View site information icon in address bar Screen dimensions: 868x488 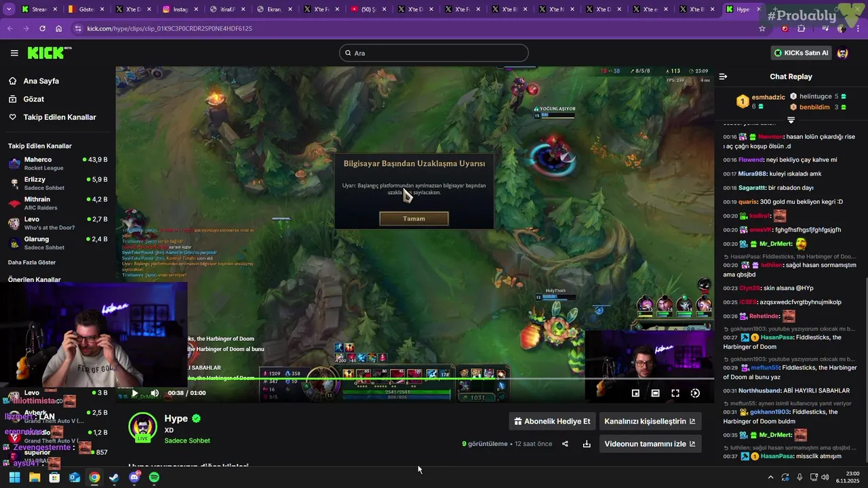tap(78, 28)
